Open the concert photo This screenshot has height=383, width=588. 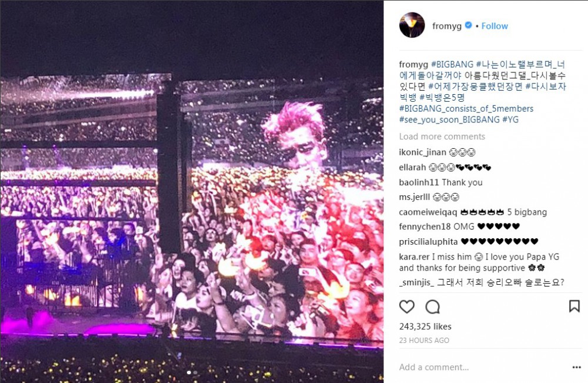pyautogui.click(x=192, y=191)
